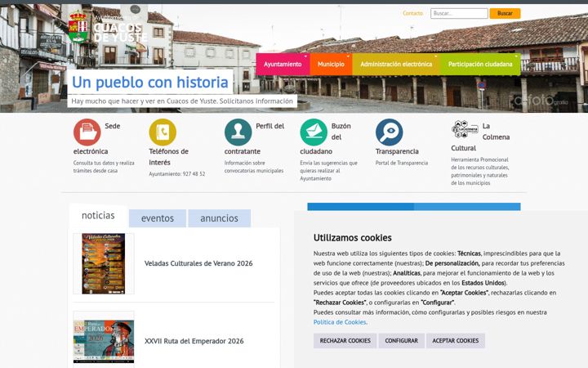Open the Perfil del contratante title link
Viewport: 588px width, 368px height.
coord(243,151)
